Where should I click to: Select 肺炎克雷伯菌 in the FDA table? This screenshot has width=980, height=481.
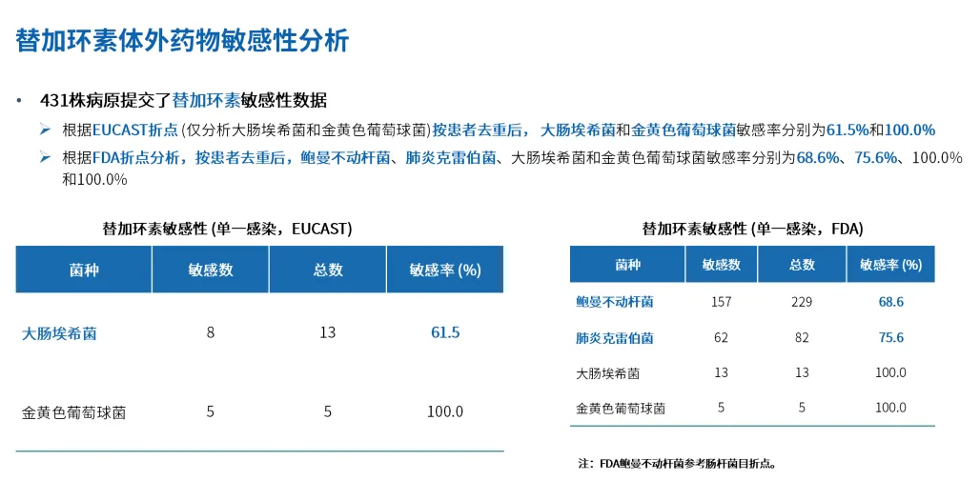[x=615, y=338]
